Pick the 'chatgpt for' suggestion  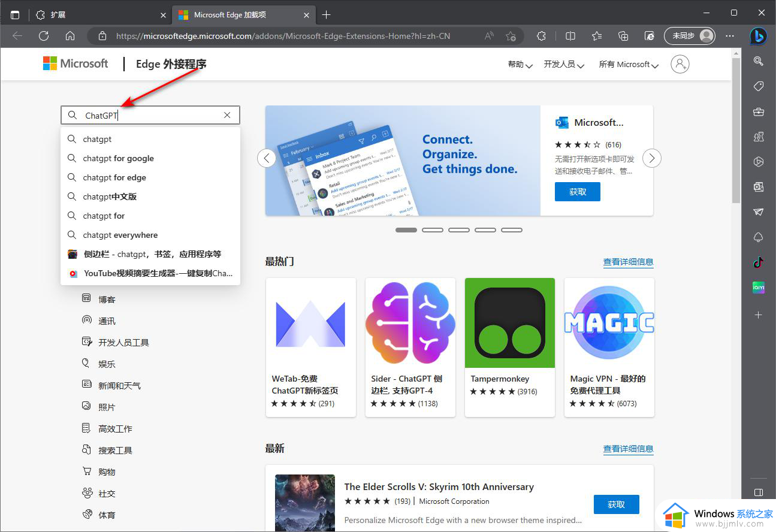pyautogui.click(x=150, y=216)
